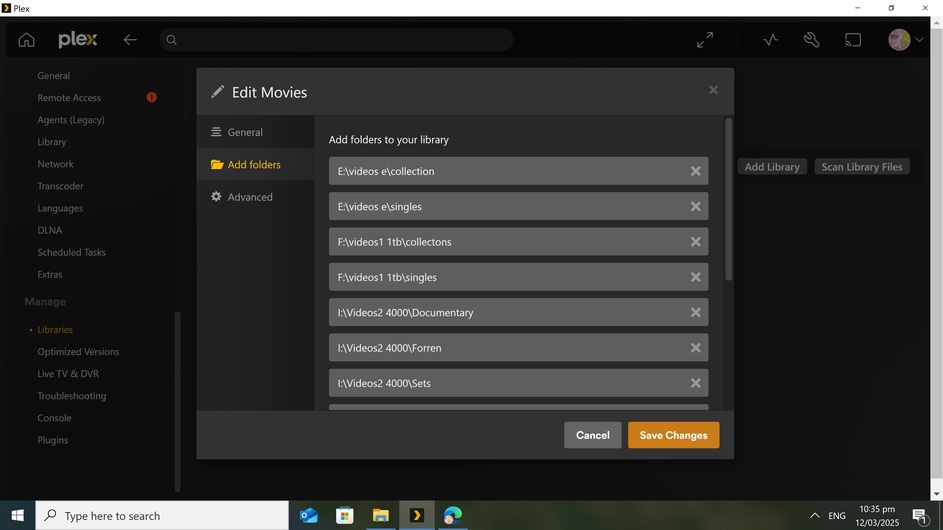
Task: Open Outlook from the taskbar
Action: 309,516
